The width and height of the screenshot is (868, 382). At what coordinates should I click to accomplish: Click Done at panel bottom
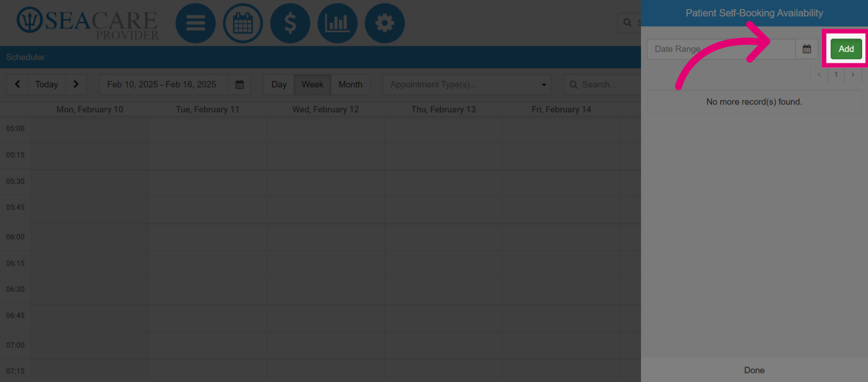(754, 370)
